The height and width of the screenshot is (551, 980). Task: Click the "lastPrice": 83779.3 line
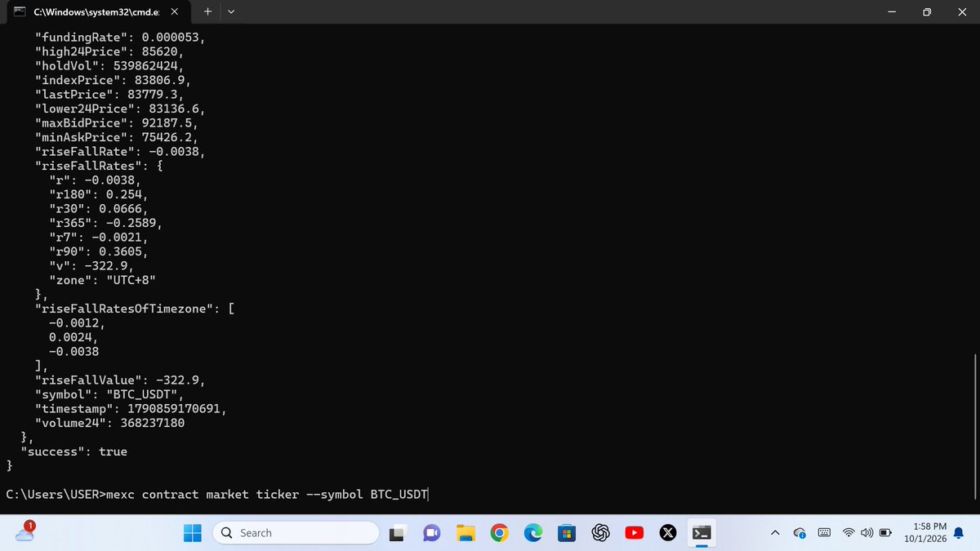pos(109,94)
